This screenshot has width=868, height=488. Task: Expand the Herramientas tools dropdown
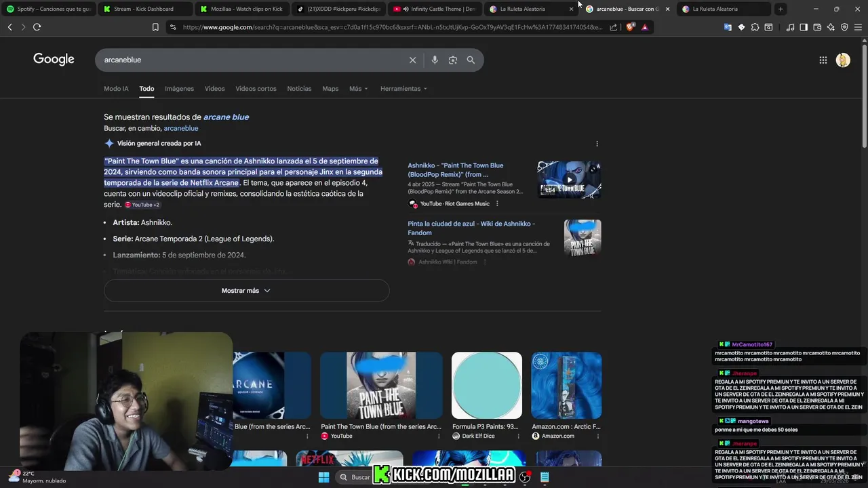point(404,89)
